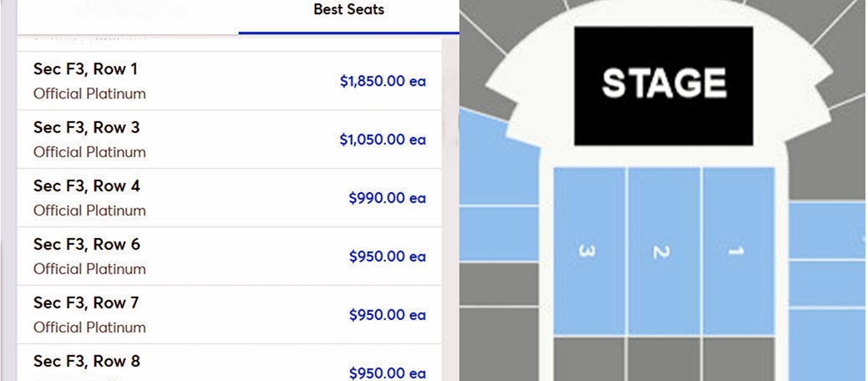Select floor section 3 on map
The width and height of the screenshot is (868, 381).
[590, 251]
